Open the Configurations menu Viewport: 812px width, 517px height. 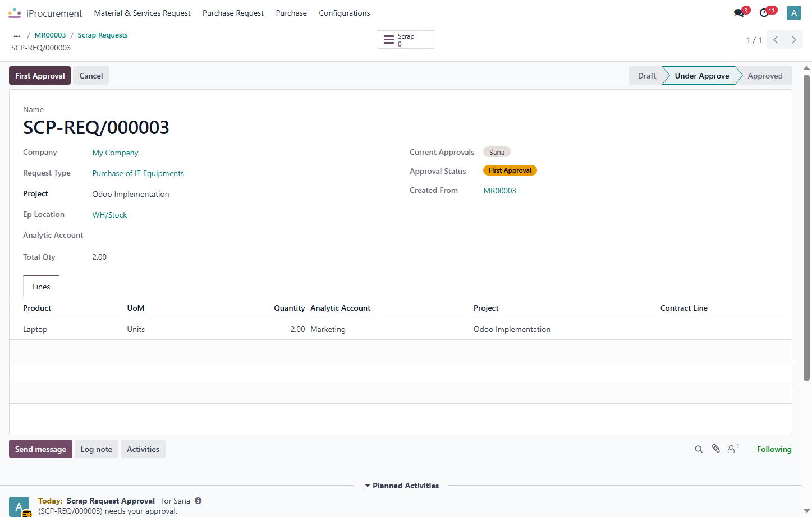coord(345,13)
